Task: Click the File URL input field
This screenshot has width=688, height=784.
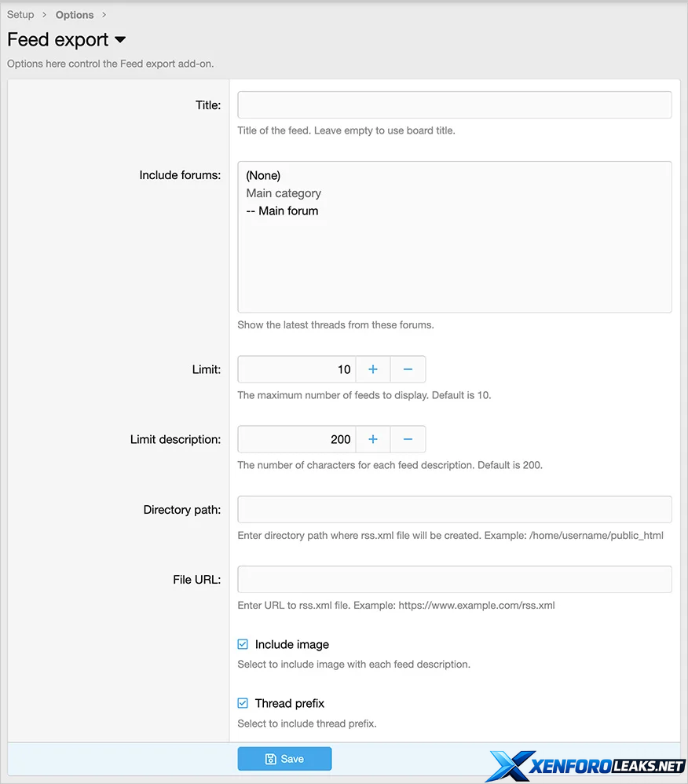Action: click(454, 579)
